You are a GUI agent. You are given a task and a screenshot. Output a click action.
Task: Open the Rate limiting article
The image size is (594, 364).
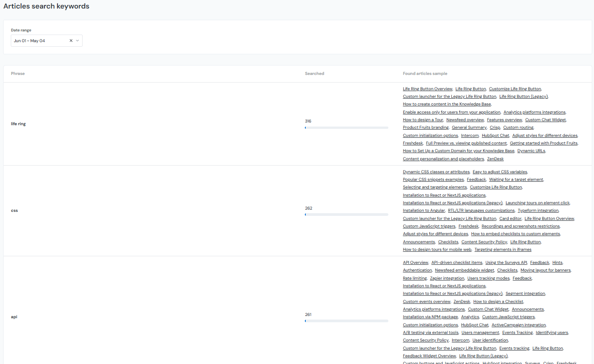[414, 278]
